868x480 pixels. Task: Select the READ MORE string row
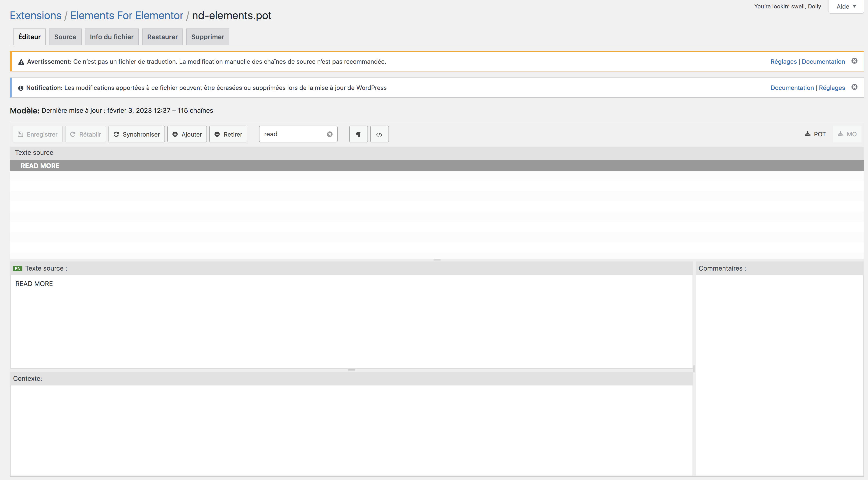click(40, 166)
